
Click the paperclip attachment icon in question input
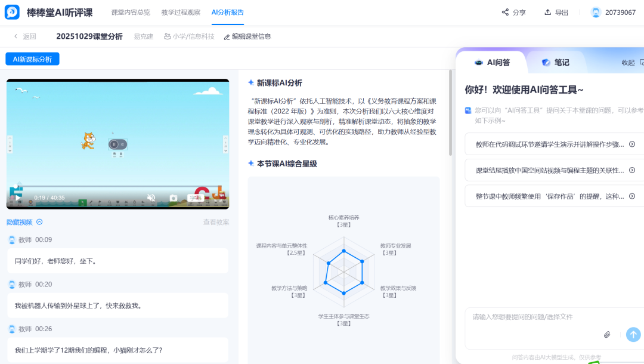[607, 335]
